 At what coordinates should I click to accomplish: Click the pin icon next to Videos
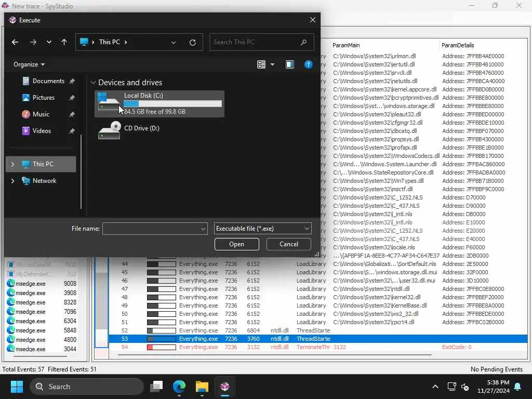tap(72, 131)
